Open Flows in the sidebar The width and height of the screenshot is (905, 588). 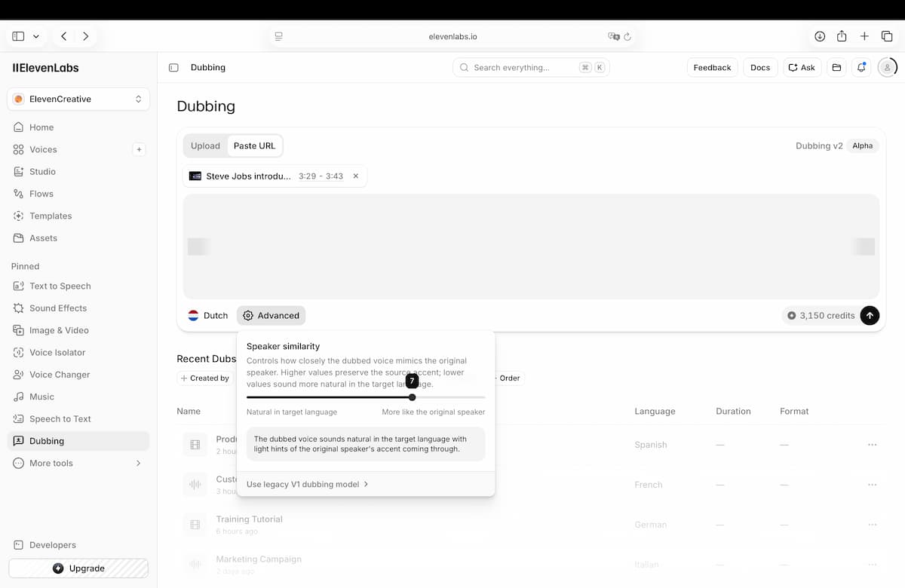pos(78,194)
